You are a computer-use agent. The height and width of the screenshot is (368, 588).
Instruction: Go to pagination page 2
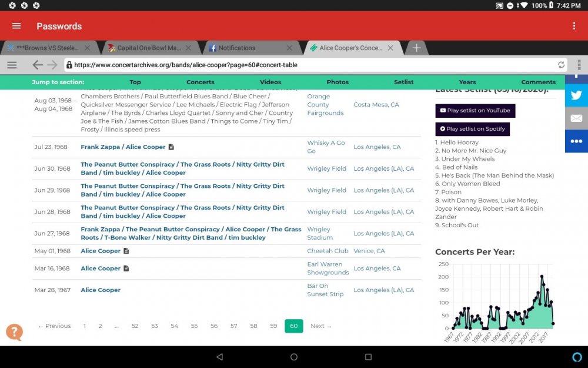[x=100, y=326]
